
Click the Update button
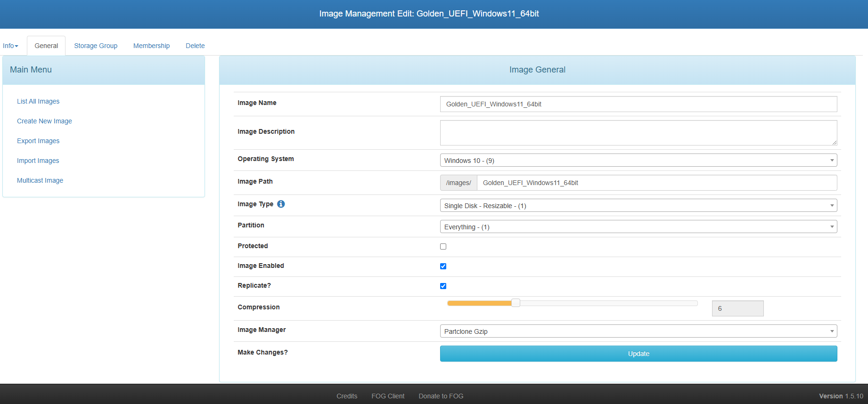pyautogui.click(x=639, y=354)
